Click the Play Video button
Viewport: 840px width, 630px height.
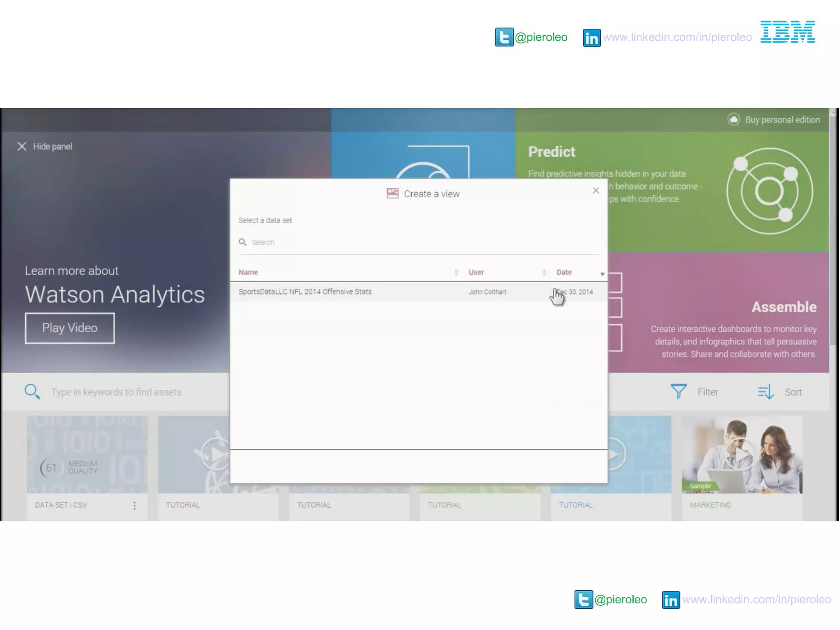(x=70, y=328)
